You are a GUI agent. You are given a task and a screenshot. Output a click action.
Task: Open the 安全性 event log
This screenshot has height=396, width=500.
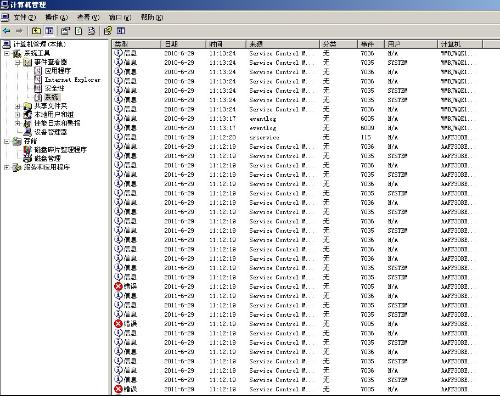pos(54,88)
